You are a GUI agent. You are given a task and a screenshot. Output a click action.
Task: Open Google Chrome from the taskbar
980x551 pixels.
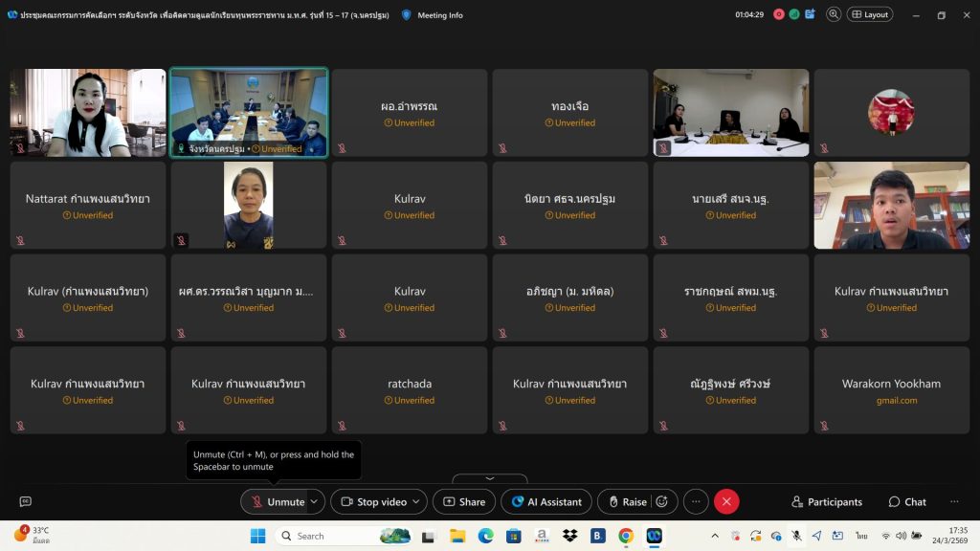pyautogui.click(x=626, y=536)
